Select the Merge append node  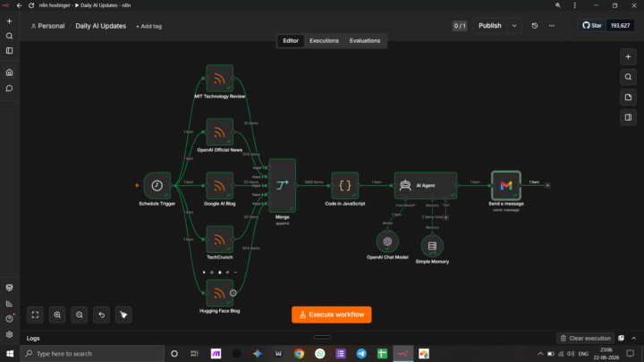[x=282, y=186]
